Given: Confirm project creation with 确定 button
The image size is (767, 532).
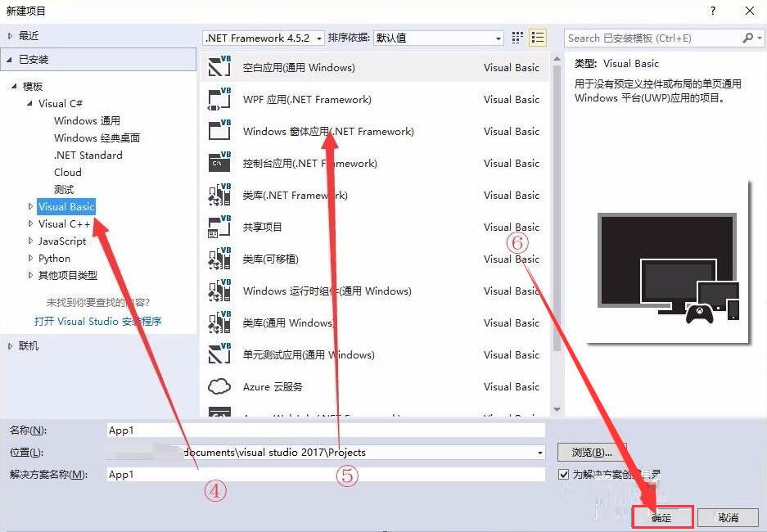Looking at the screenshot, I should 661,516.
